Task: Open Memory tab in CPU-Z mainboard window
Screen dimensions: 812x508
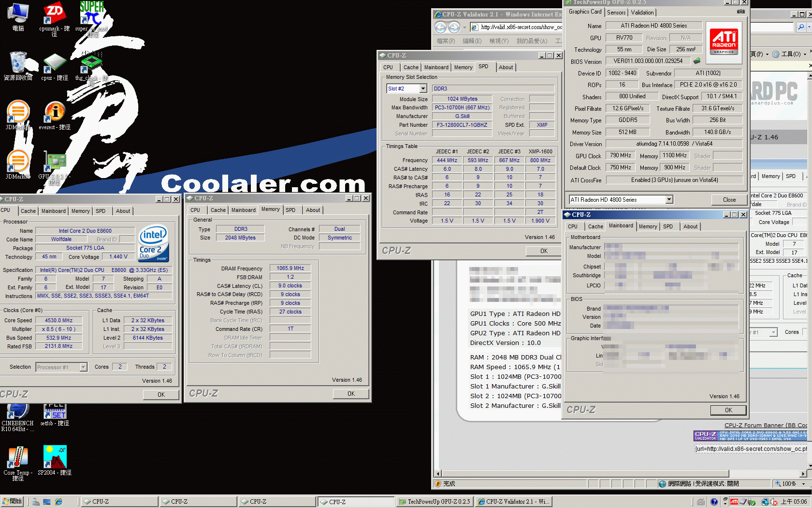Action: (648, 226)
